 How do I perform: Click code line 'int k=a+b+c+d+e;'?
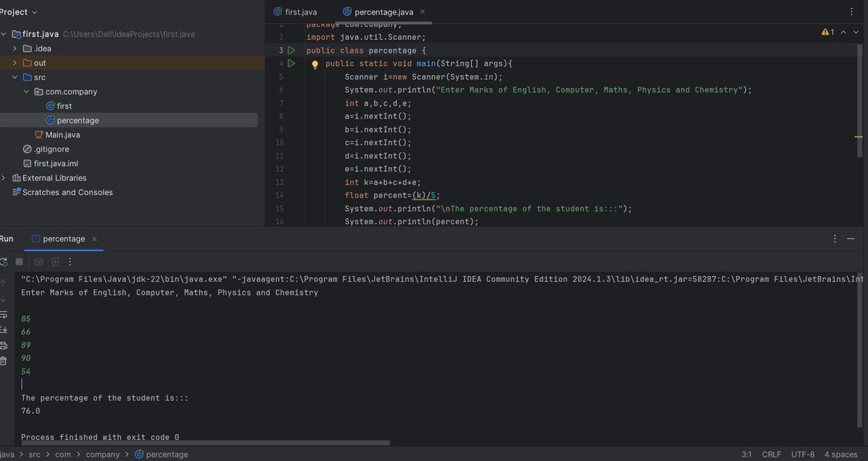click(x=383, y=182)
